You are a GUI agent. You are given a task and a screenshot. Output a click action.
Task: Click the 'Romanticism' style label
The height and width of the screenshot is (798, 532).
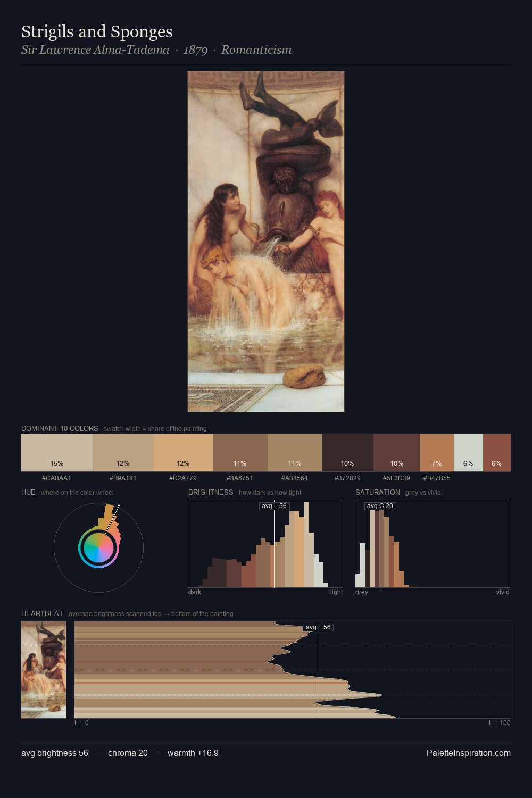pyautogui.click(x=256, y=50)
